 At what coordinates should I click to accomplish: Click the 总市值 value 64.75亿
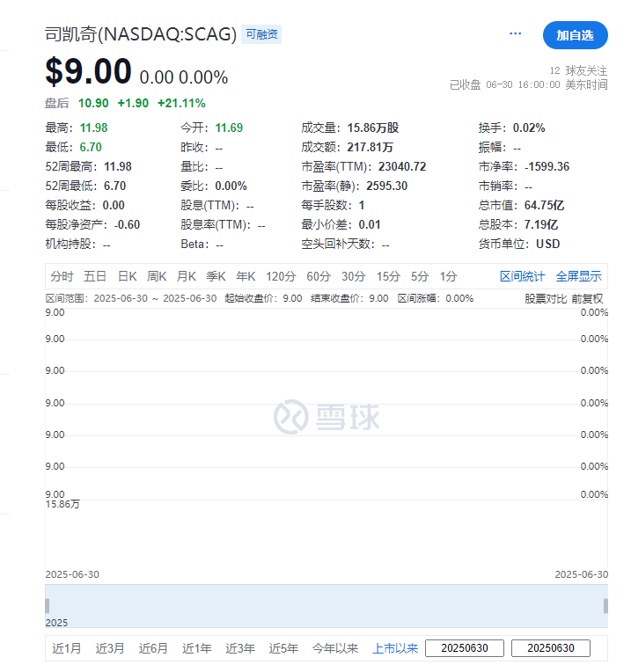click(x=544, y=205)
